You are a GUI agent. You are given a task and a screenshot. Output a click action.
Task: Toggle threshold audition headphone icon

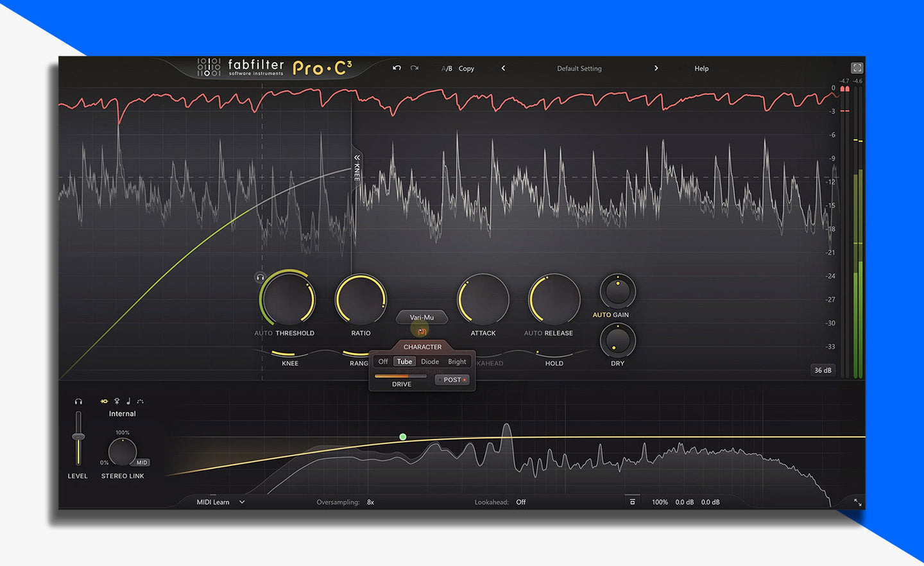point(260,277)
